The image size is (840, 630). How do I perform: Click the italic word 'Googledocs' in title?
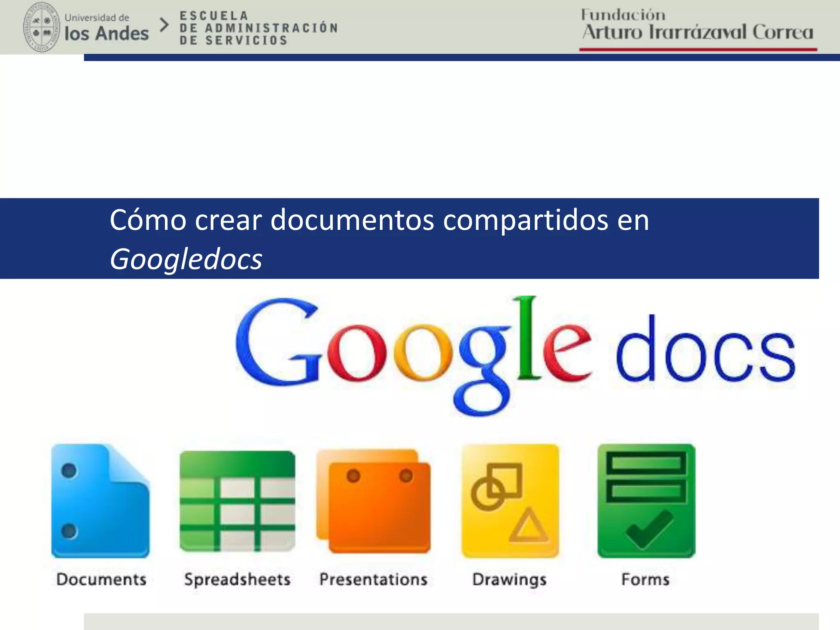point(186,259)
